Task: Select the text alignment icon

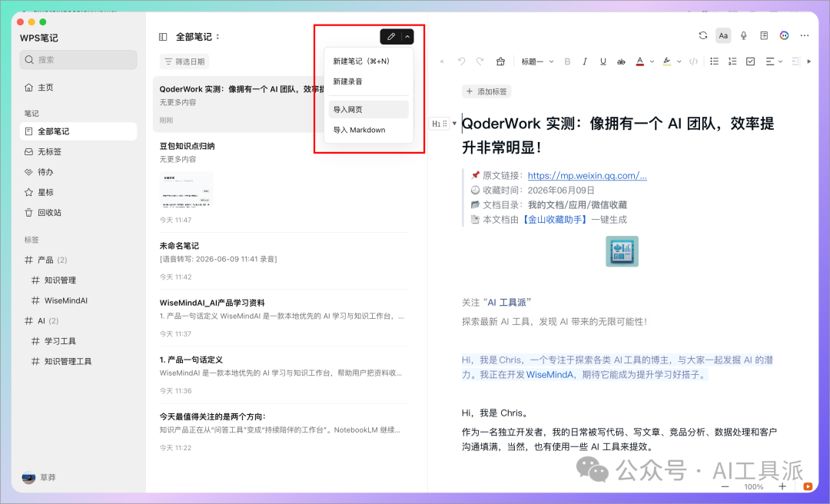Action: [769, 61]
